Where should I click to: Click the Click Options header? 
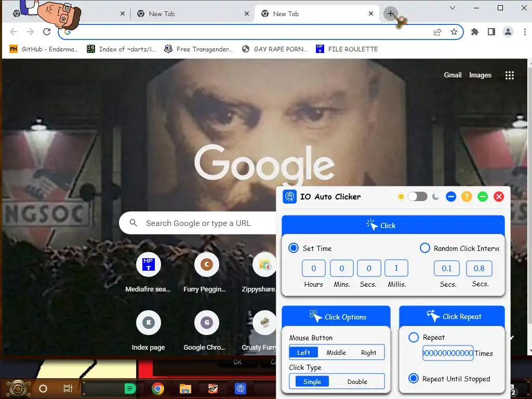336,316
